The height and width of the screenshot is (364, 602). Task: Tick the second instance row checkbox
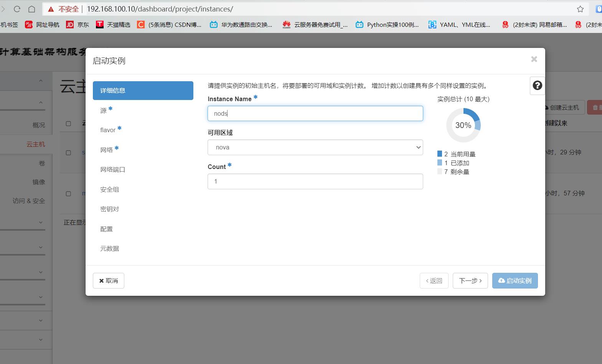(68, 193)
